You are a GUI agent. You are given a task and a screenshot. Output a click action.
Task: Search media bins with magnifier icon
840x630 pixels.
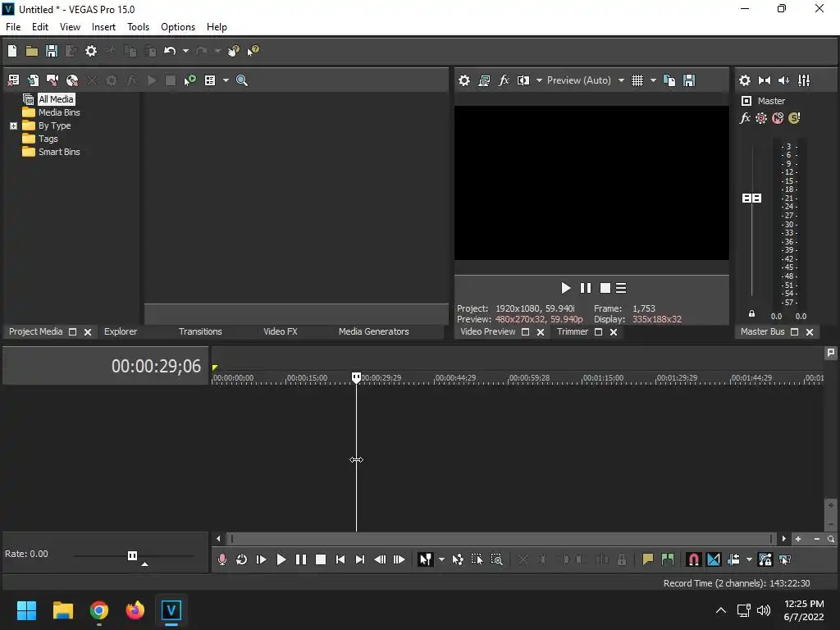[x=242, y=80]
